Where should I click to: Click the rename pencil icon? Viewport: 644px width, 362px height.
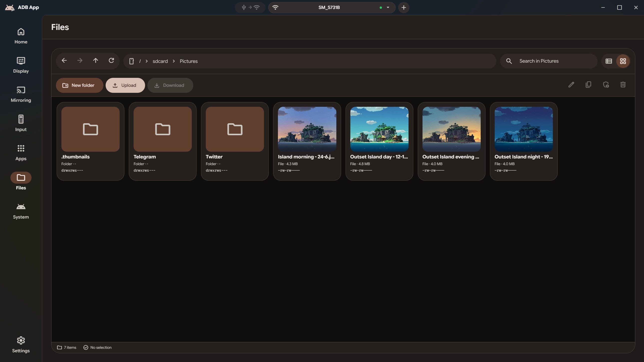click(x=571, y=85)
